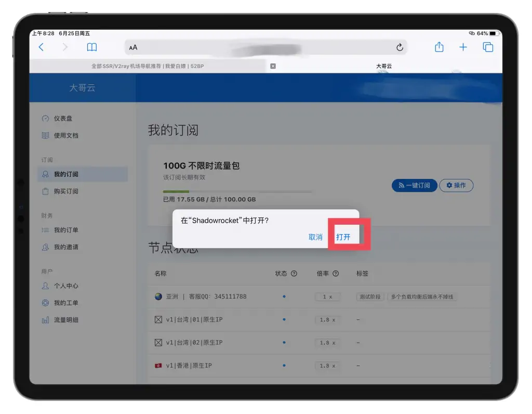
Task: Open 仪表盘 in the sidebar
Action: (x=83, y=119)
